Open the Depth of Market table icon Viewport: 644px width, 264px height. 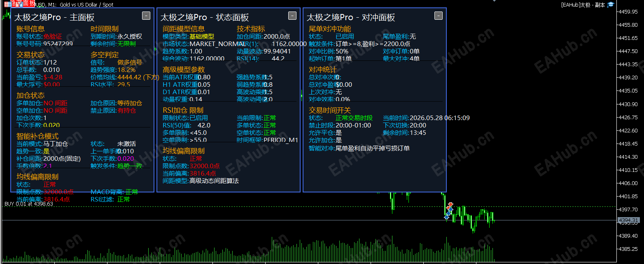[x=8, y=4]
